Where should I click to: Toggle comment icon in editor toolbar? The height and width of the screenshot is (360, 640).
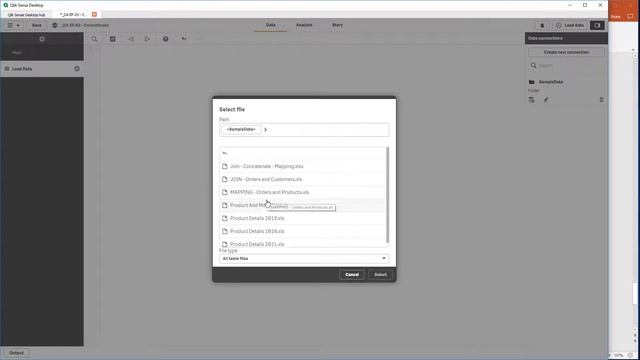[x=113, y=39]
